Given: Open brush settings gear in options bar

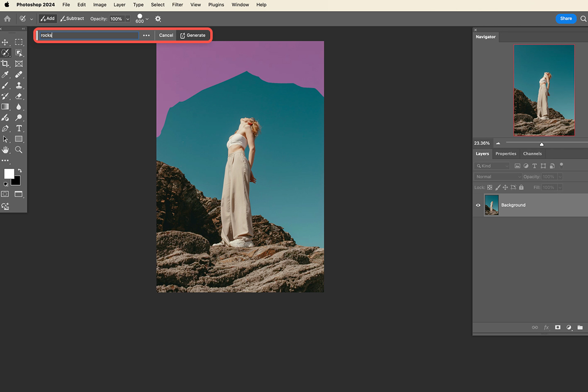Looking at the screenshot, I should (158, 19).
